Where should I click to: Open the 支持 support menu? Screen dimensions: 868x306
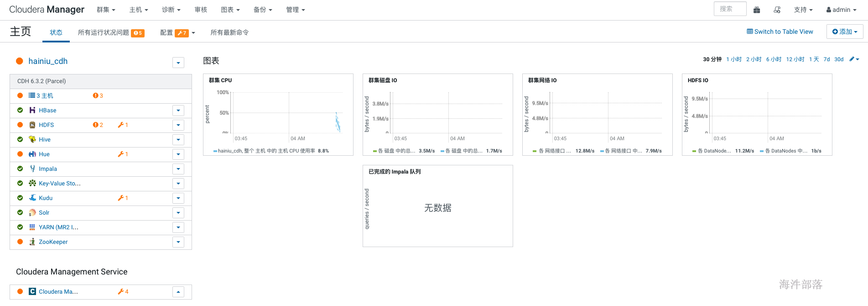coord(803,10)
